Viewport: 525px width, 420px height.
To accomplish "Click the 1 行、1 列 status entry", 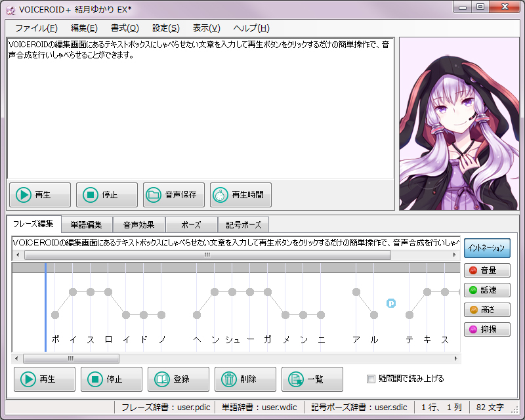I will 442,408.
